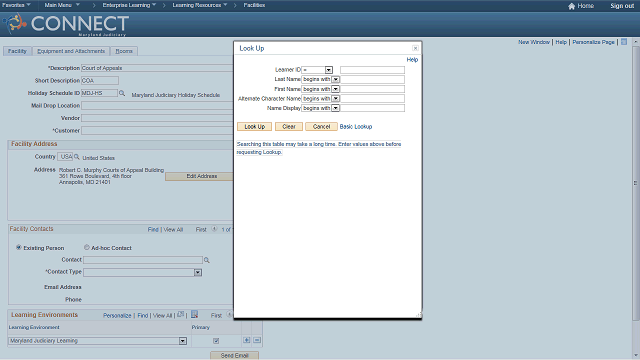Click the Learner ID value input field
Image resolution: width=640 pixels, height=360 pixels.
coord(372,70)
